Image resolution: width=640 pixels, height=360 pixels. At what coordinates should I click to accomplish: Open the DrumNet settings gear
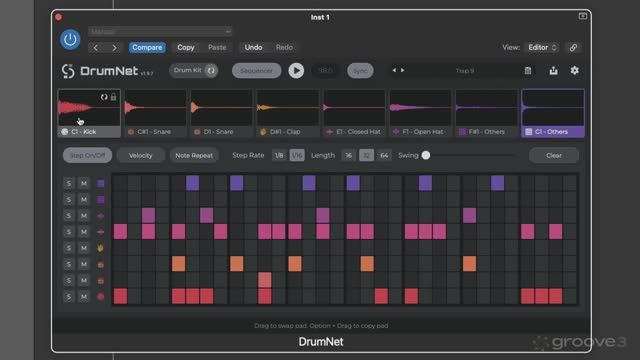575,70
